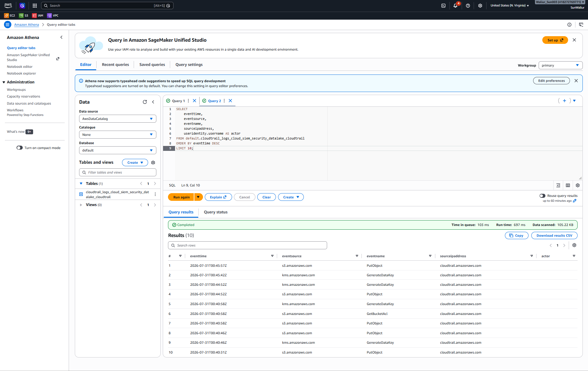This screenshot has width=588, height=371.
Task: Close the Query 2 tab
Action: click(230, 101)
